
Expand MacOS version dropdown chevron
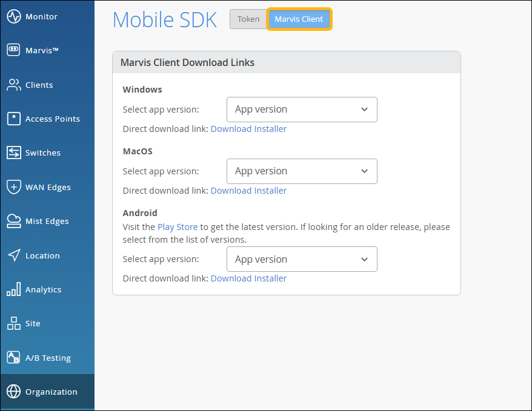(x=364, y=171)
